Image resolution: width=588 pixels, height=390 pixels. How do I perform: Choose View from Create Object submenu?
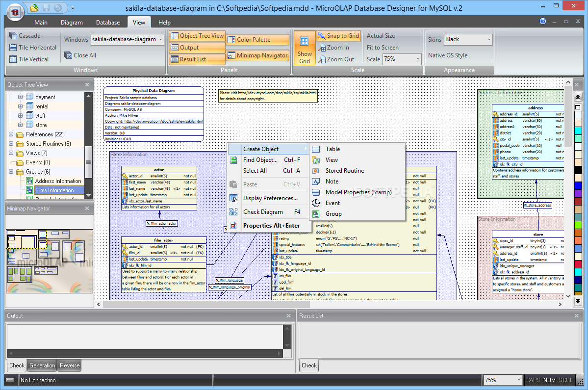tap(358, 160)
